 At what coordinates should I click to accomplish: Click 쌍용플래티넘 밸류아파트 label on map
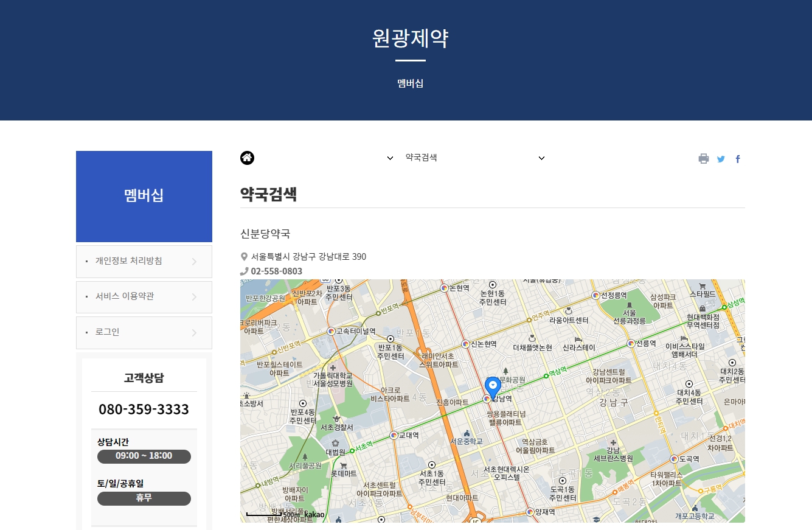(505, 418)
